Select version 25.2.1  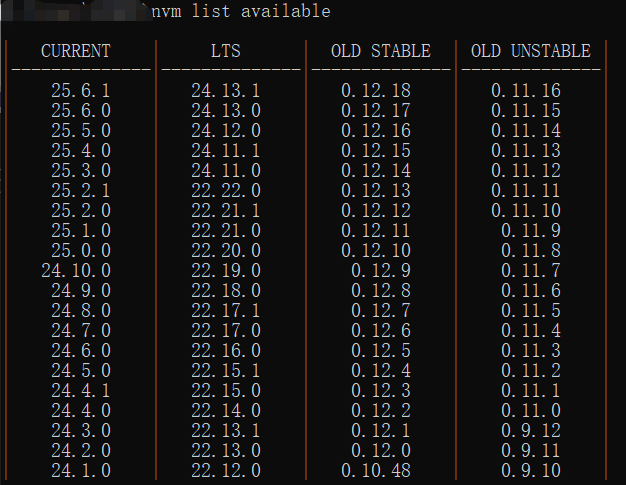pos(81,190)
